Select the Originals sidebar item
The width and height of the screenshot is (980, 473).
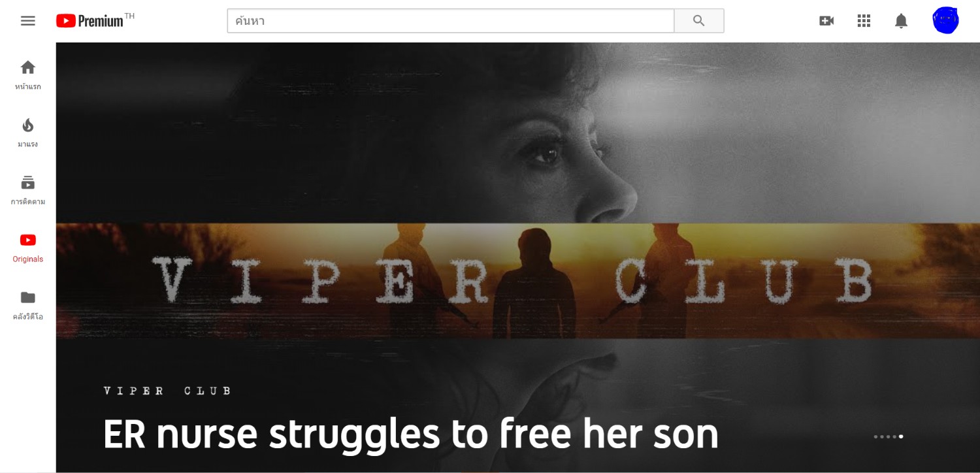click(28, 248)
